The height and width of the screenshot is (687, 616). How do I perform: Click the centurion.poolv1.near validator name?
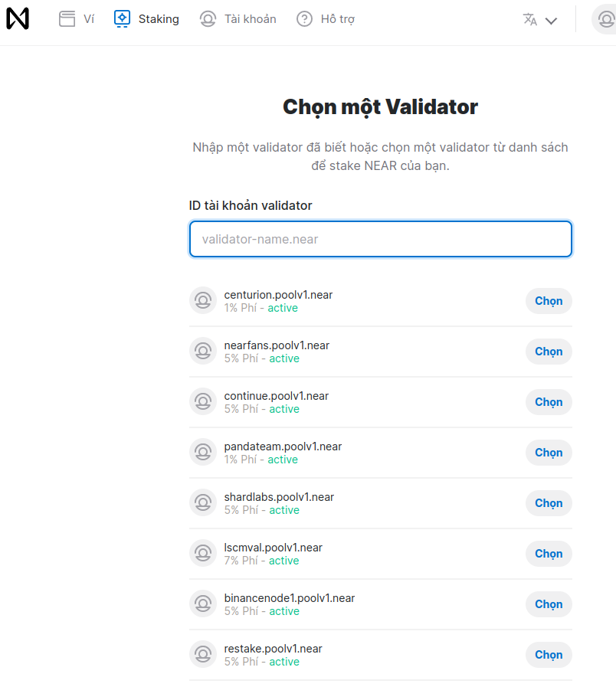point(278,295)
